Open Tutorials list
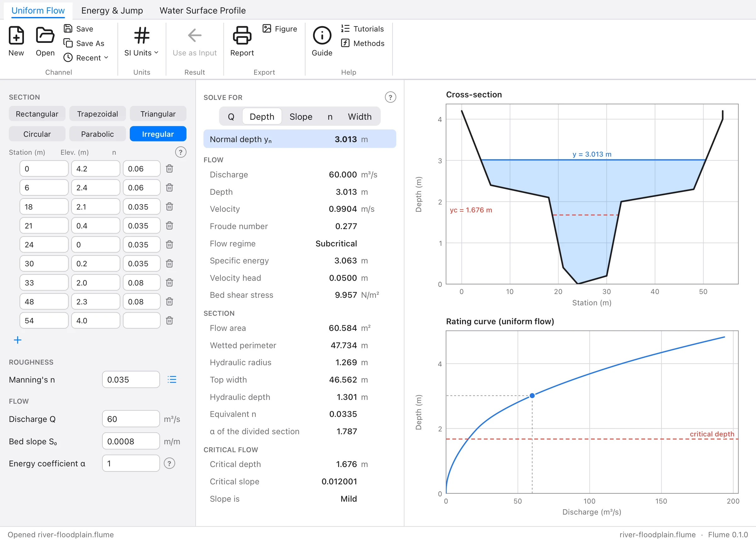Screen dimensions: 756x542 click(x=362, y=29)
